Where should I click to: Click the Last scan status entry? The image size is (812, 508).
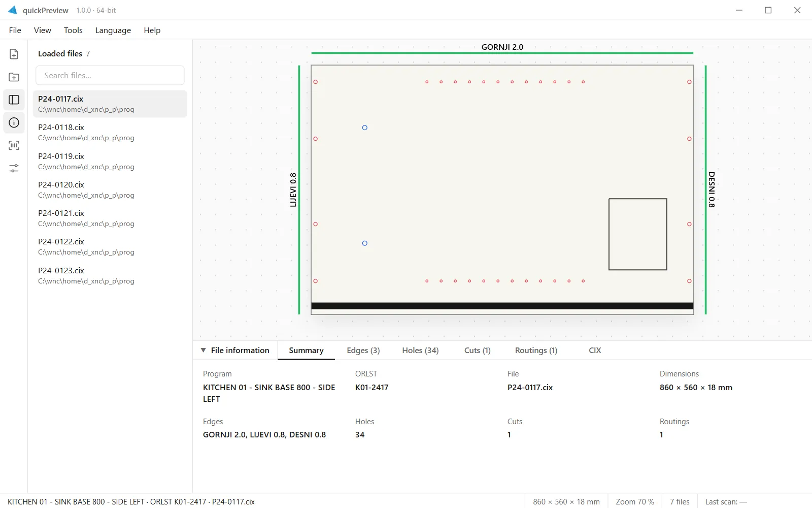click(726, 501)
